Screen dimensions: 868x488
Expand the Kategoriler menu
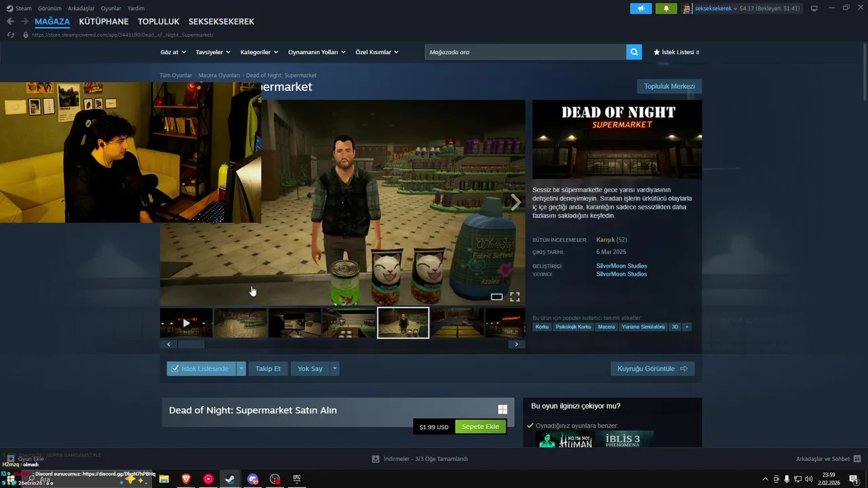(259, 52)
